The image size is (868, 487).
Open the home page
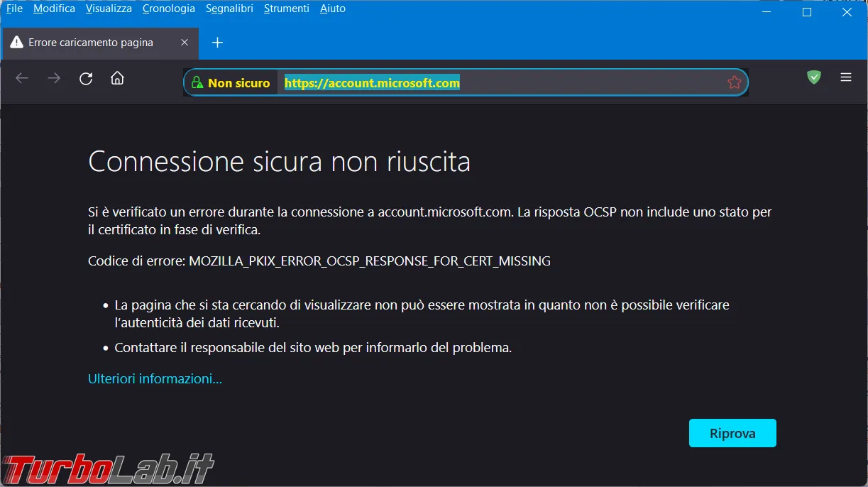pyautogui.click(x=117, y=78)
